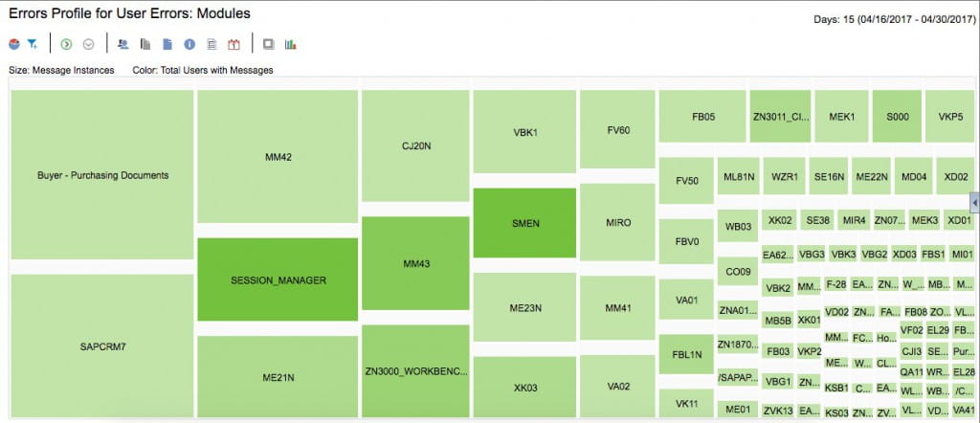Expand the collapsed side panel arrow
The width and height of the screenshot is (980, 423).
[974, 202]
